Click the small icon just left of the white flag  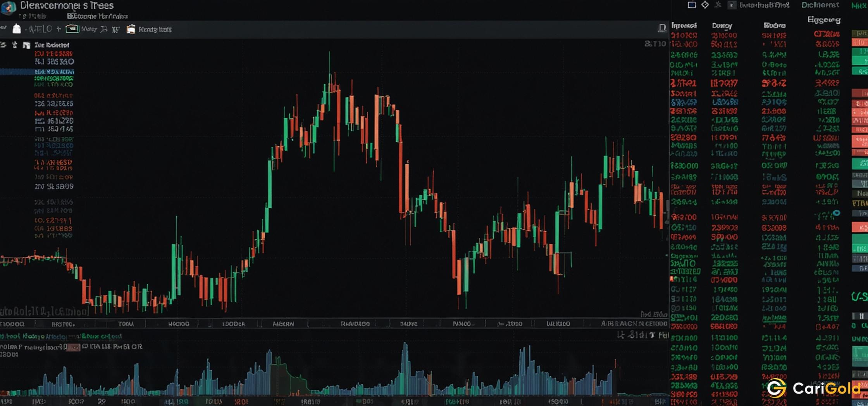point(15,45)
